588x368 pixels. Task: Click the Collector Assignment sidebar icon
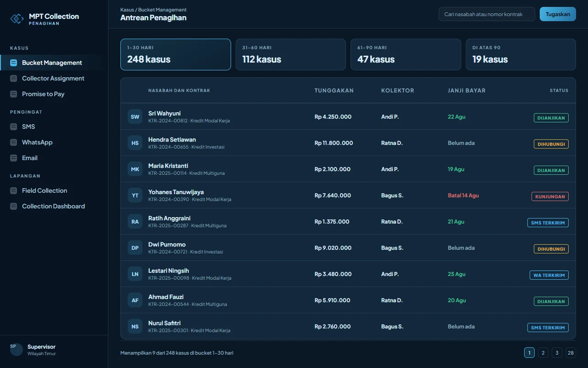(13, 79)
